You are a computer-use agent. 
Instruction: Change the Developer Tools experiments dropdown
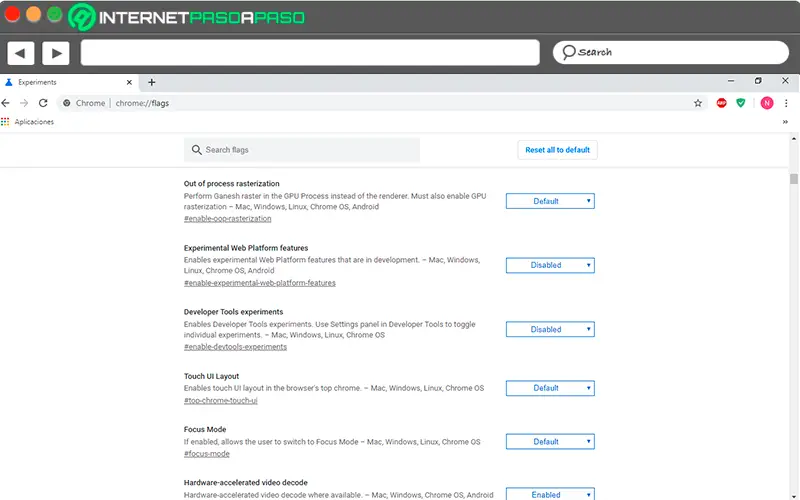(550, 329)
